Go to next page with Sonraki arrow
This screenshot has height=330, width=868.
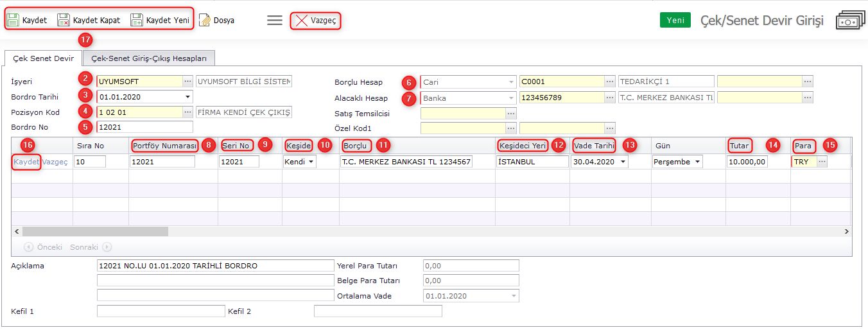click(x=107, y=247)
